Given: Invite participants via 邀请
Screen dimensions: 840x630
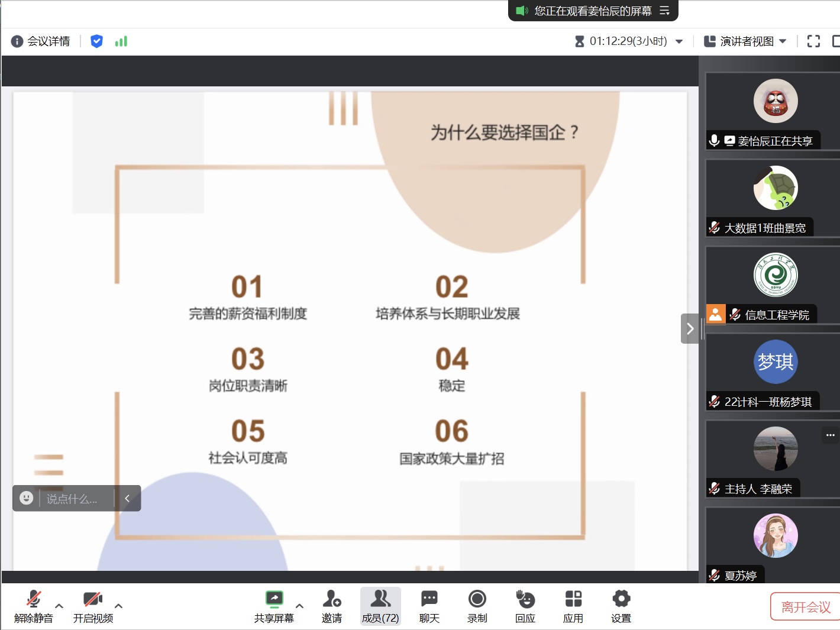Looking at the screenshot, I should [x=332, y=606].
